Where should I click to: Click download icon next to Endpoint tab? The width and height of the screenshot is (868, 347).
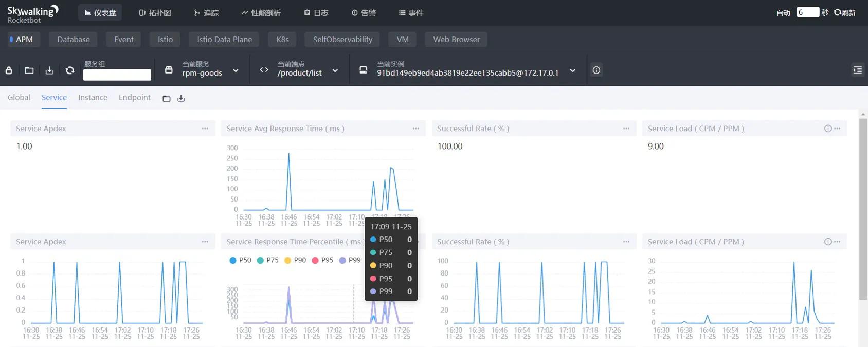click(181, 98)
